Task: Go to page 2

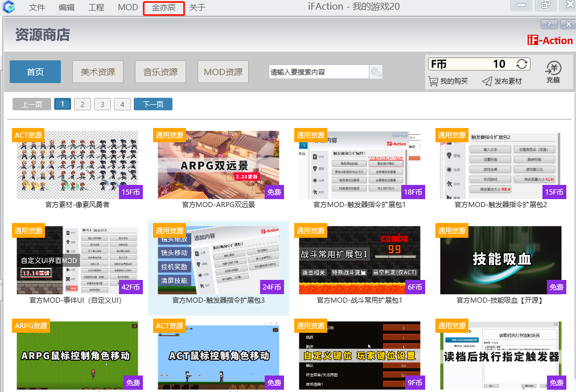Action: (83, 104)
